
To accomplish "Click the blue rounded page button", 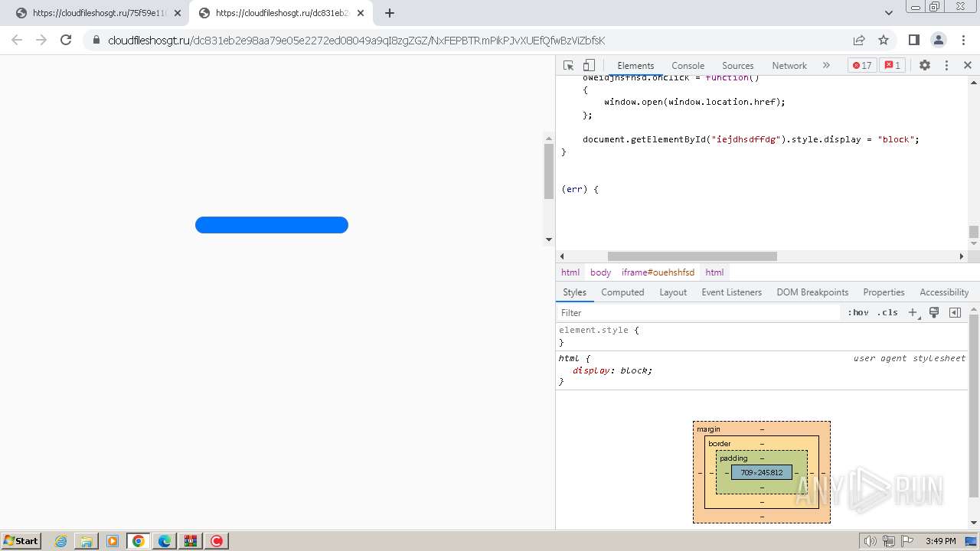I will click(x=272, y=225).
